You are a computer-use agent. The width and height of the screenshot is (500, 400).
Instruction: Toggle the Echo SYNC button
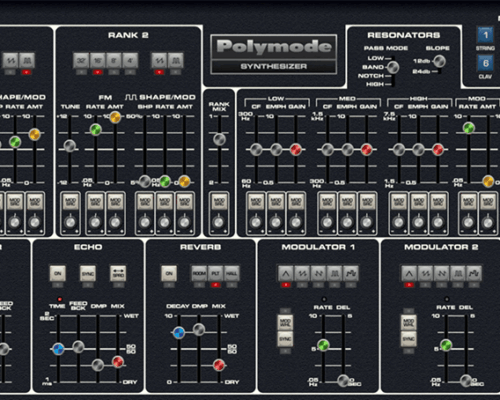coord(88,273)
